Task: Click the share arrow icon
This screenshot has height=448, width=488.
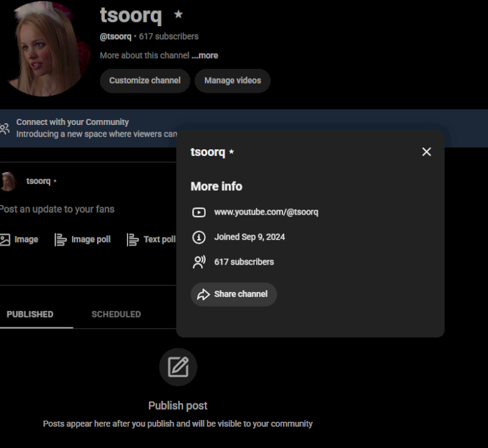Action: pos(204,294)
